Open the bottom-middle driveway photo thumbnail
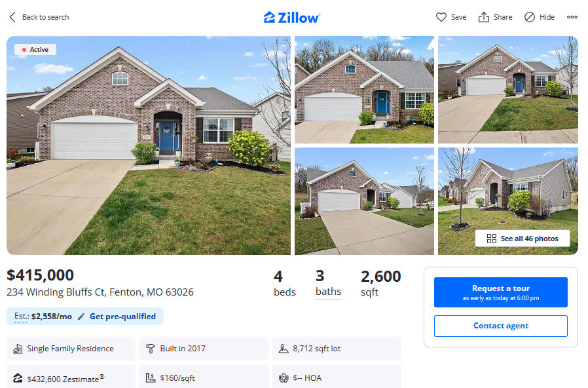The image size is (588, 388). (364, 201)
